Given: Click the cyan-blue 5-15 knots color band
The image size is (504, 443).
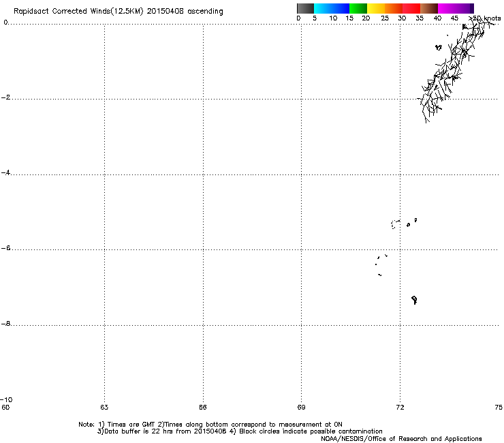Looking at the screenshot, I should pyautogui.click(x=332, y=8).
